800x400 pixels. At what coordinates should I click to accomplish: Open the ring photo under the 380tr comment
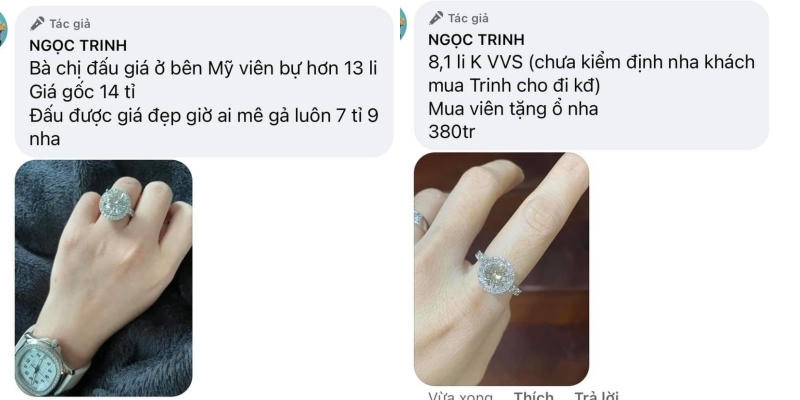click(502, 269)
